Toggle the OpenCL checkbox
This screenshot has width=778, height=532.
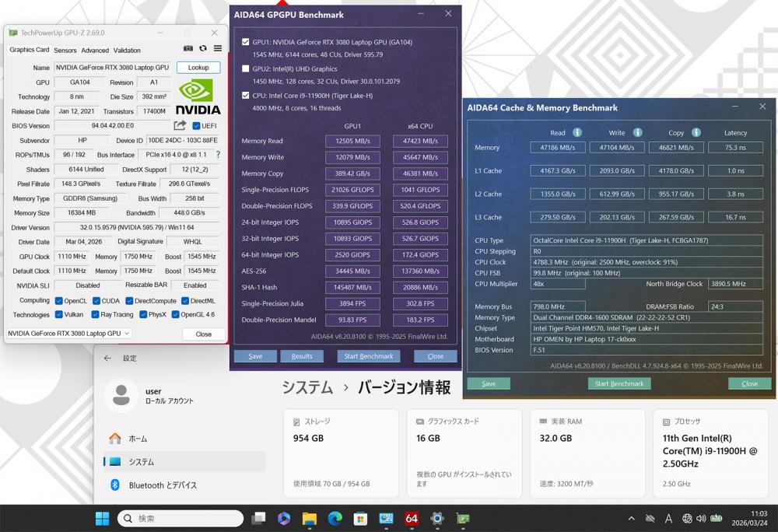[58, 301]
